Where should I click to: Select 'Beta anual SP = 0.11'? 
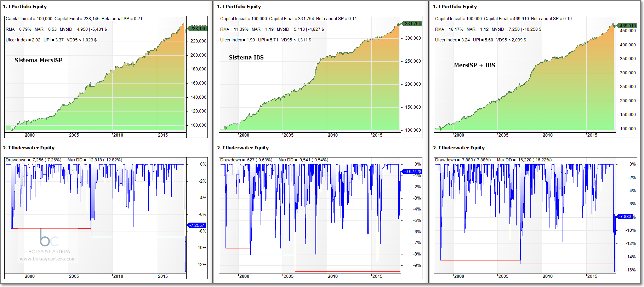point(336,19)
